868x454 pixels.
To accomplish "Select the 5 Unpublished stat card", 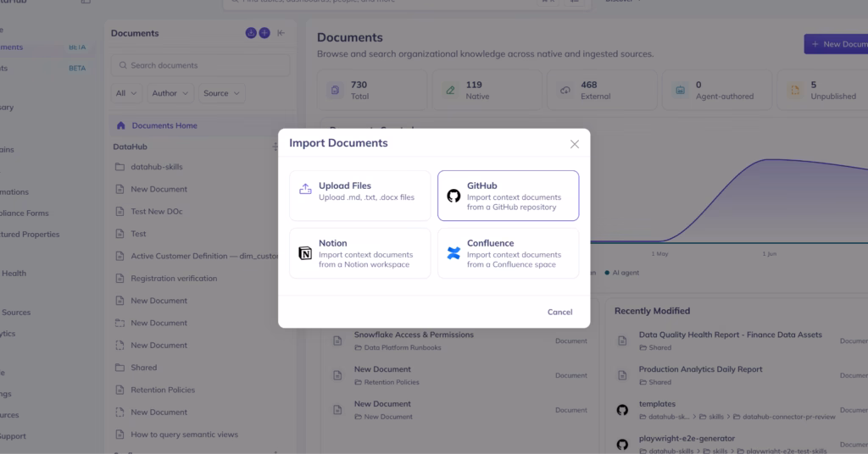I will coord(823,90).
